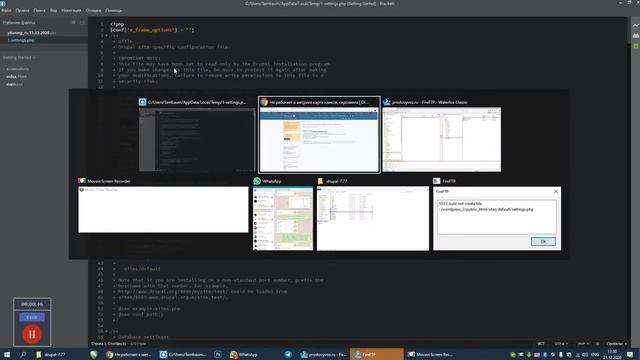
Task: Pause the Movavi screen recording
Action: (32, 334)
